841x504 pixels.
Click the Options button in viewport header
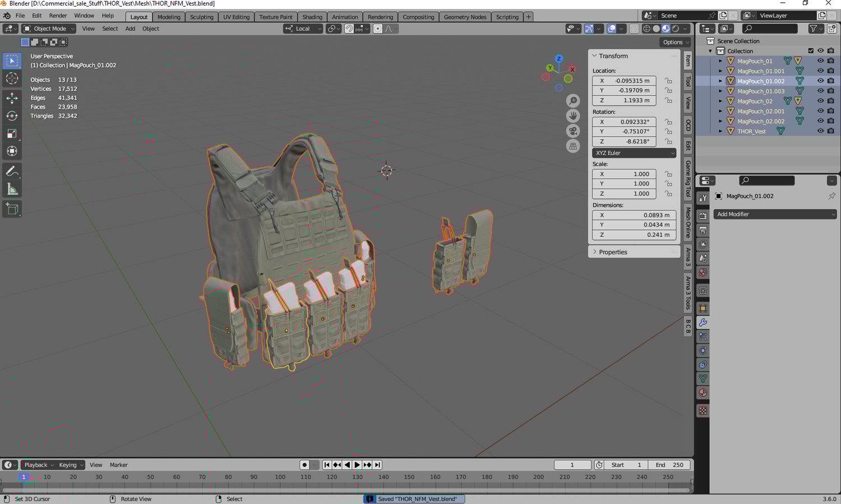click(x=674, y=42)
